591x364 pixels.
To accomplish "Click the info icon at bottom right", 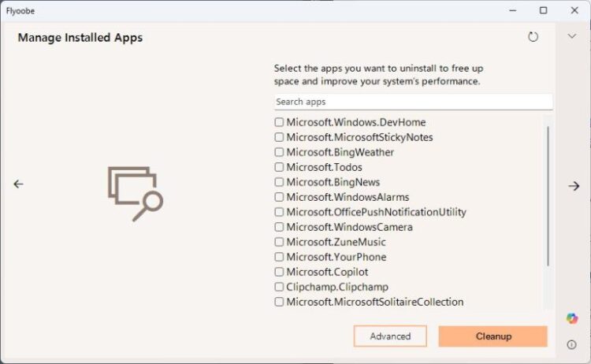I will 572,344.
